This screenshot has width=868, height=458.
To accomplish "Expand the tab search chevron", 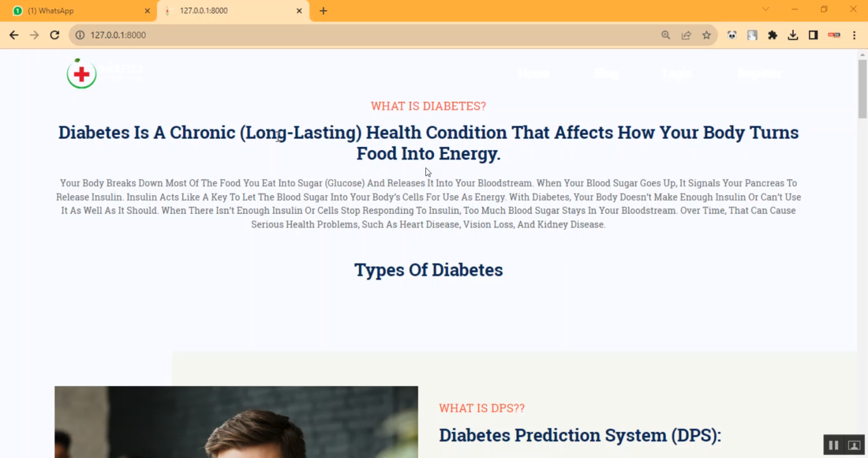I will click(766, 9).
